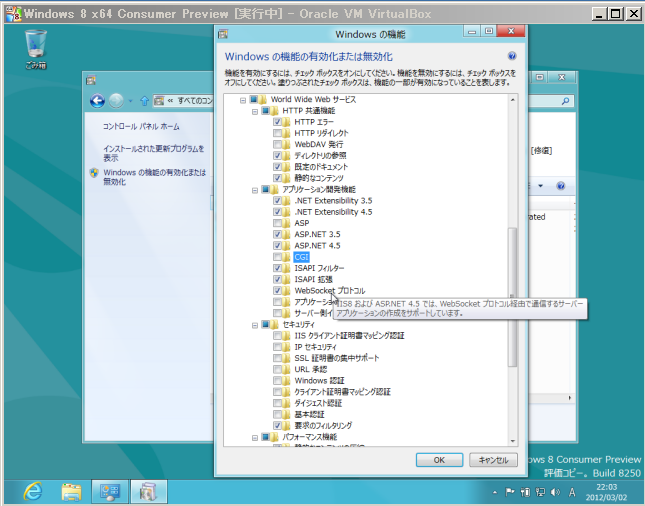Enable the CGI checkbox
645x506 pixels.
[277, 257]
